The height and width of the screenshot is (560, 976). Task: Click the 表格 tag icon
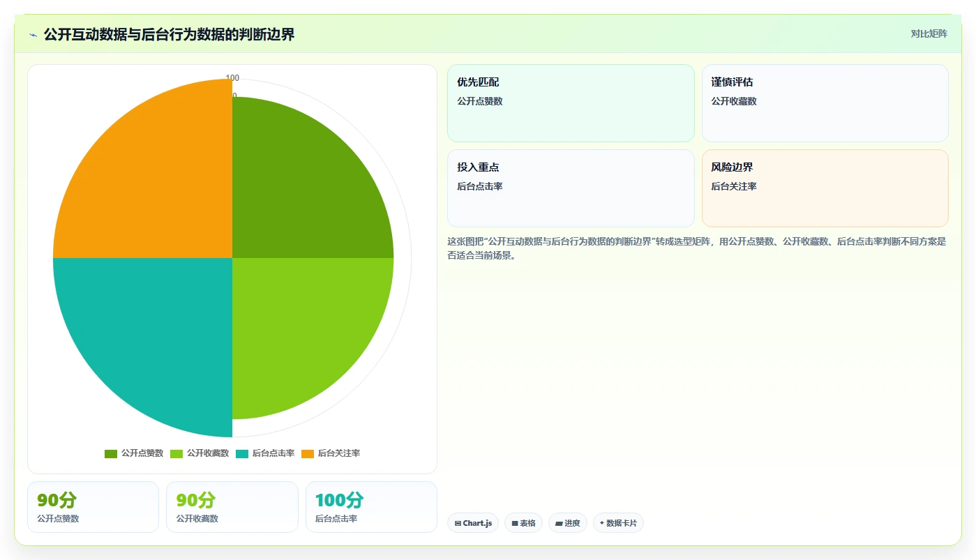[x=515, y=523]
